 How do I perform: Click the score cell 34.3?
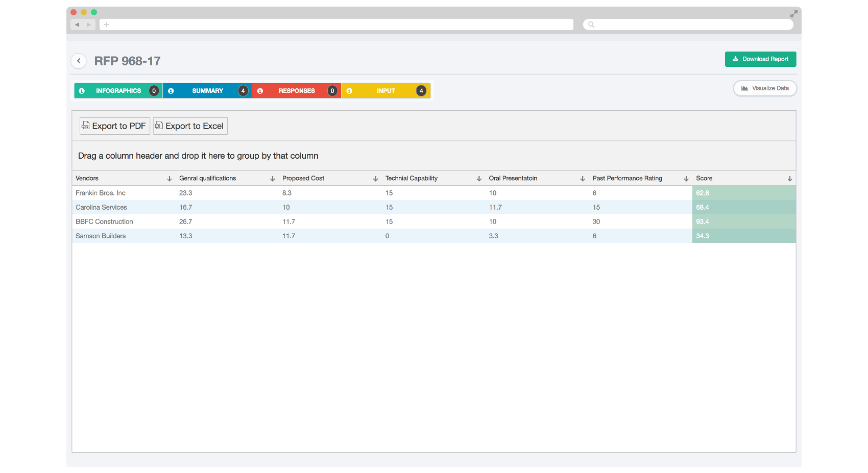pos(744,236)
